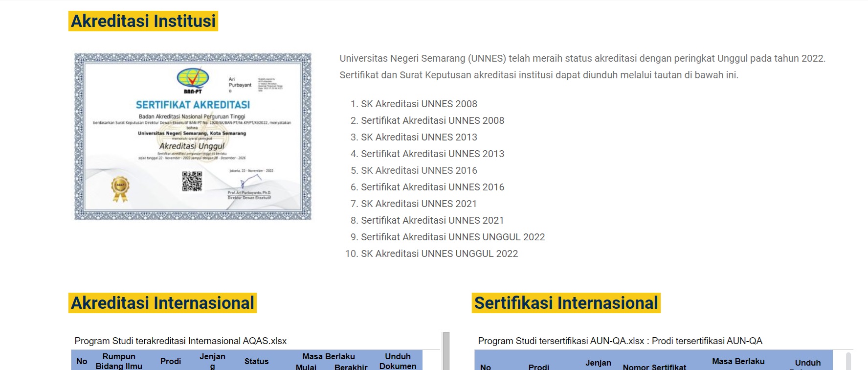Click Masa Berlaku header in AUN-QA table
The height and width of the screenshot is (370, 868).
click(x=738, y=361)
